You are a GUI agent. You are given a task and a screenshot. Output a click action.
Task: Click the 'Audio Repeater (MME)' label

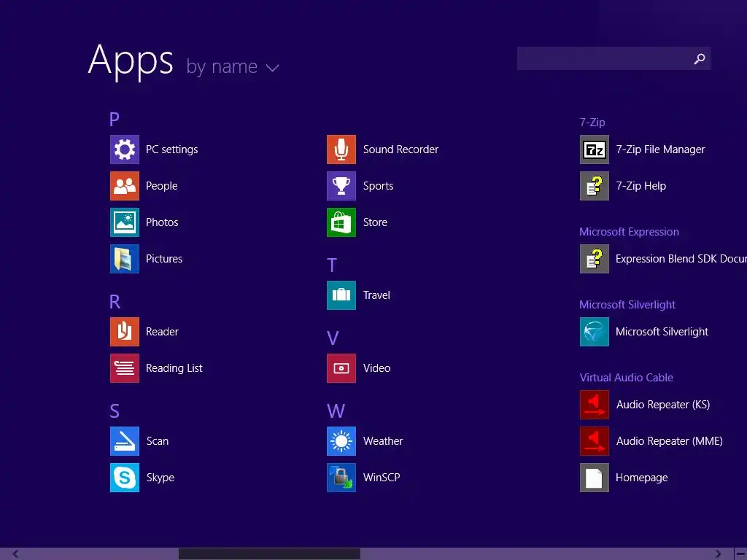pos(670,441)
